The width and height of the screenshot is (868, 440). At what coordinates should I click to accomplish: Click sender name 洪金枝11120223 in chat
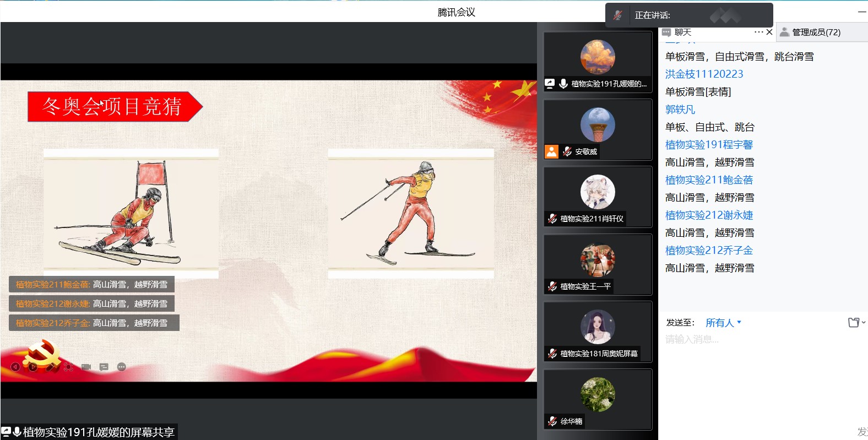click(704, 74)
